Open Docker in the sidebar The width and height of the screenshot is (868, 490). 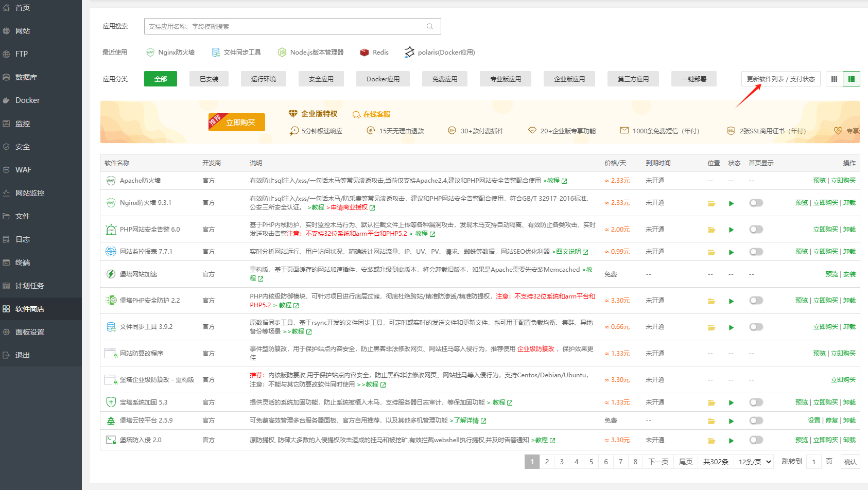point(41,100)
